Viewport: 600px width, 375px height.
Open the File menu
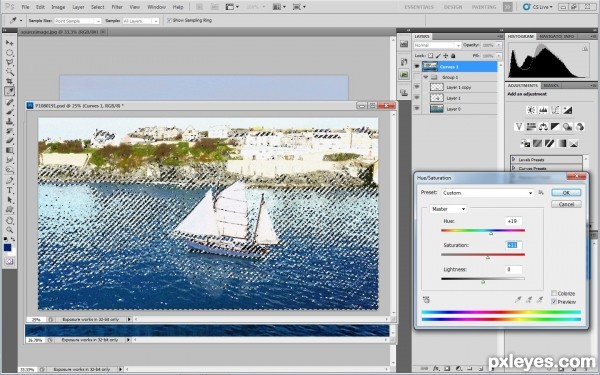pyautogui.click(x=25, y=7)
